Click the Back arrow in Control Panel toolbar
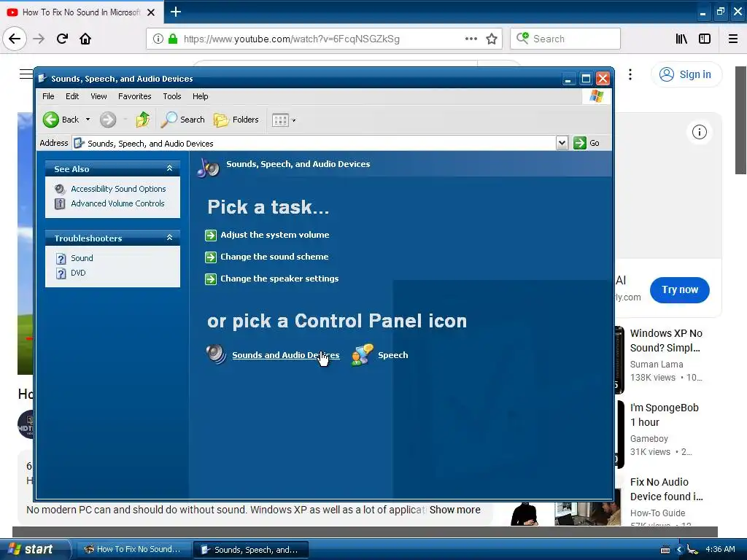 pos(51,120)
